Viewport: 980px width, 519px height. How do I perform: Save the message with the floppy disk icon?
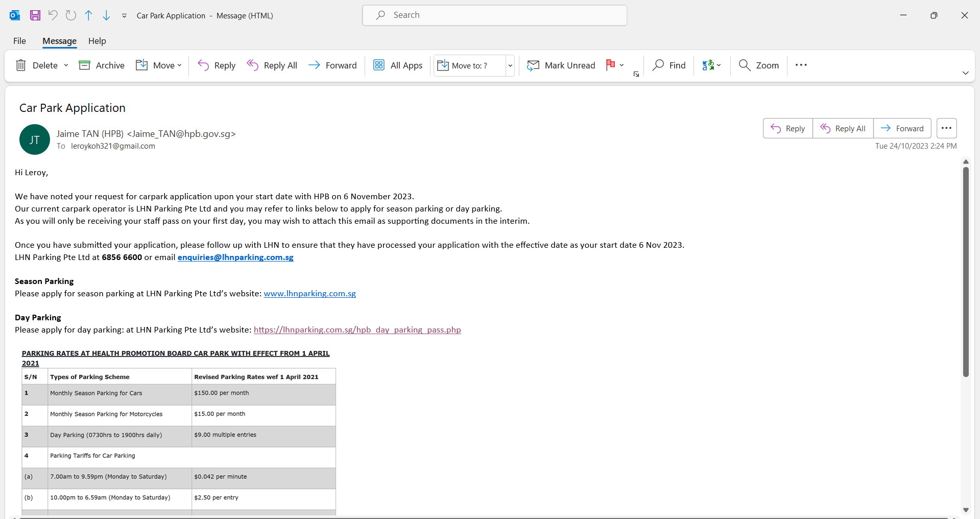click(35, 15)
